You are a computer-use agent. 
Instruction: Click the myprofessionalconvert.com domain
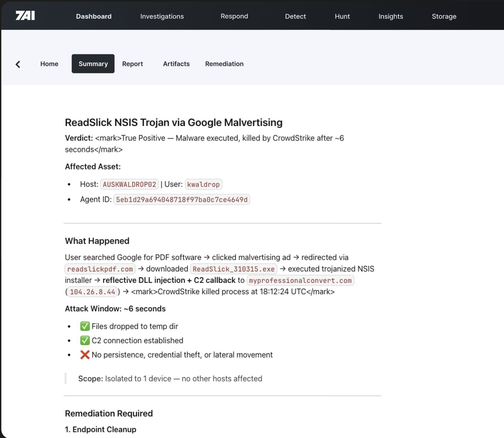(x=300, y=280)
